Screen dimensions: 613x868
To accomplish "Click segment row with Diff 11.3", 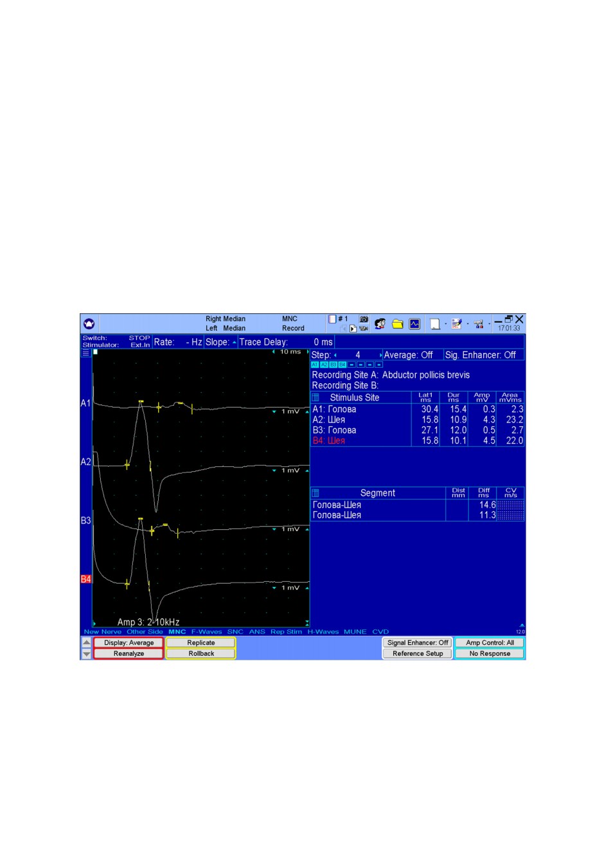I will tap(418, 515).
